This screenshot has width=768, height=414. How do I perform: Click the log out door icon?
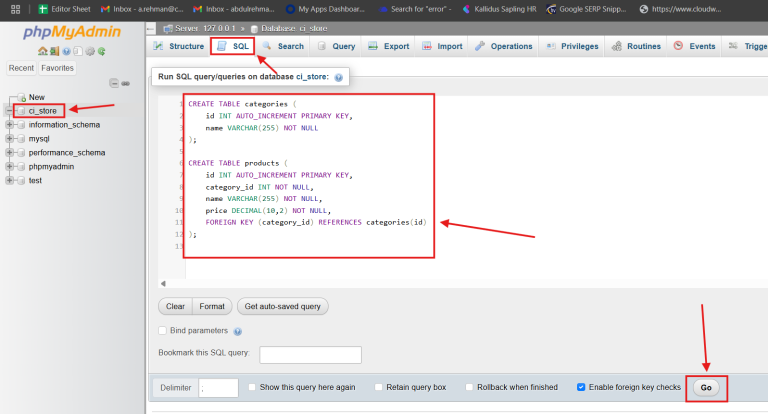click(x=54, y=51)
